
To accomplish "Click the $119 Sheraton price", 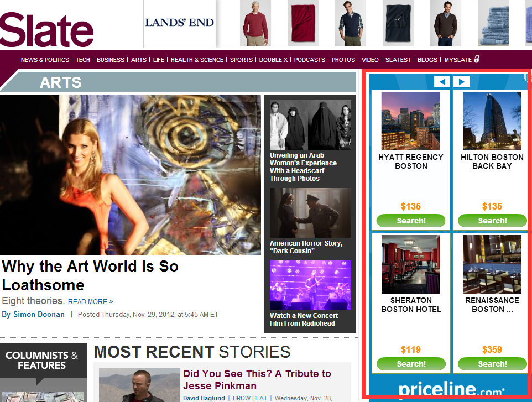I will click(410, 350).
